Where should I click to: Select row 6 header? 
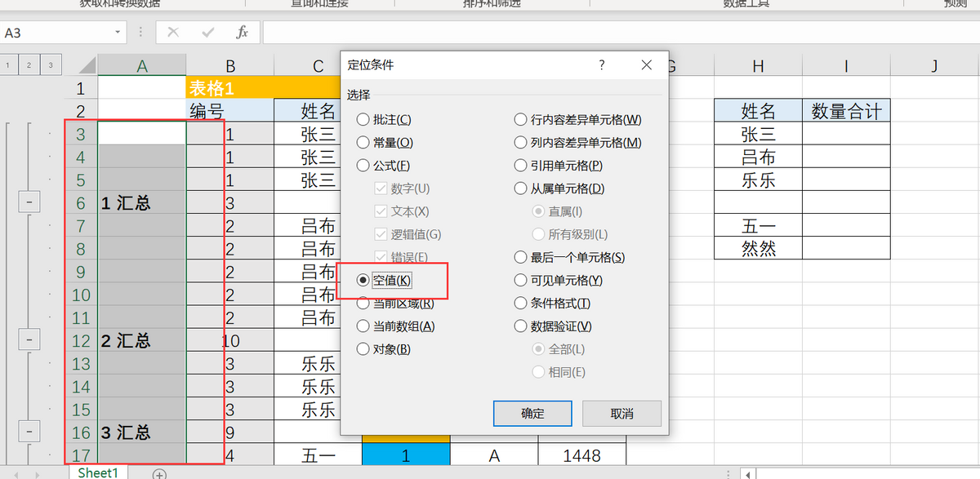(x=81, y=202)
